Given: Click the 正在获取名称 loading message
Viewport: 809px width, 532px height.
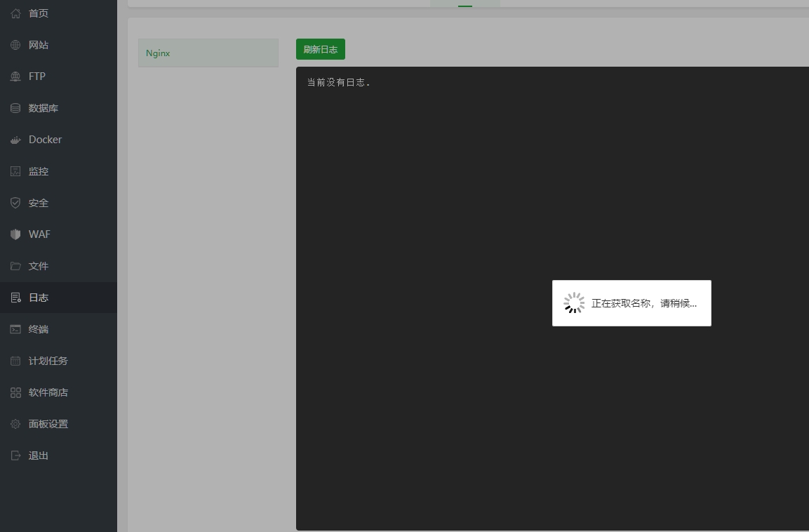Looking at the screenshot, I should 644,303.
